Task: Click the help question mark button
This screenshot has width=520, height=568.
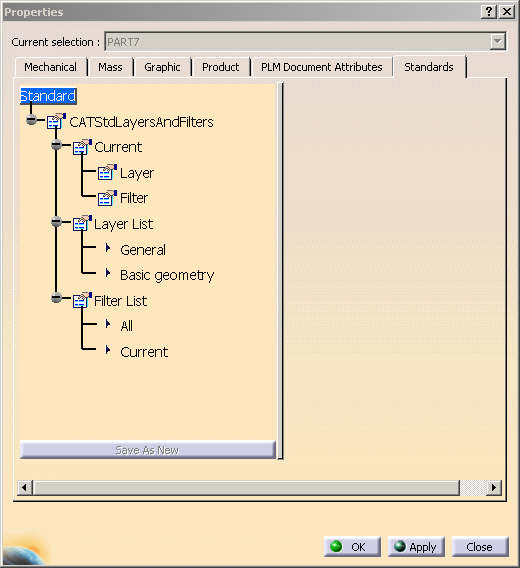Action: [x=488, y=12]
